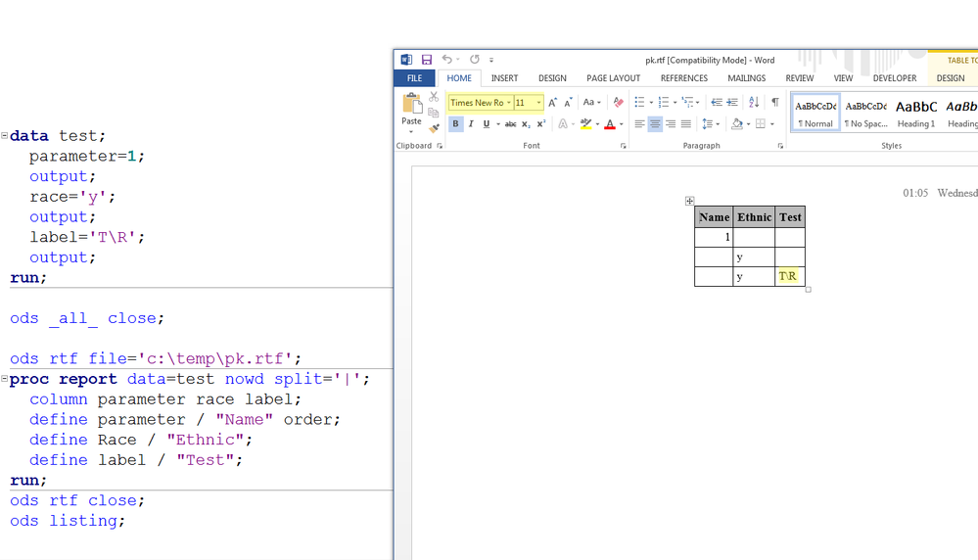This screenshot has height=560, width=978.
Task: Click the table move handle above the table
Action: tap(689, 201)
